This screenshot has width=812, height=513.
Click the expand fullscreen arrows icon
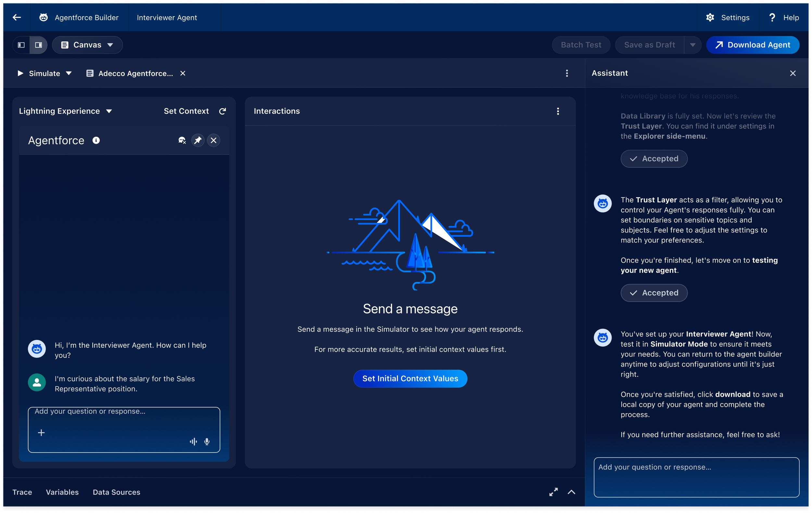[553, 492]
